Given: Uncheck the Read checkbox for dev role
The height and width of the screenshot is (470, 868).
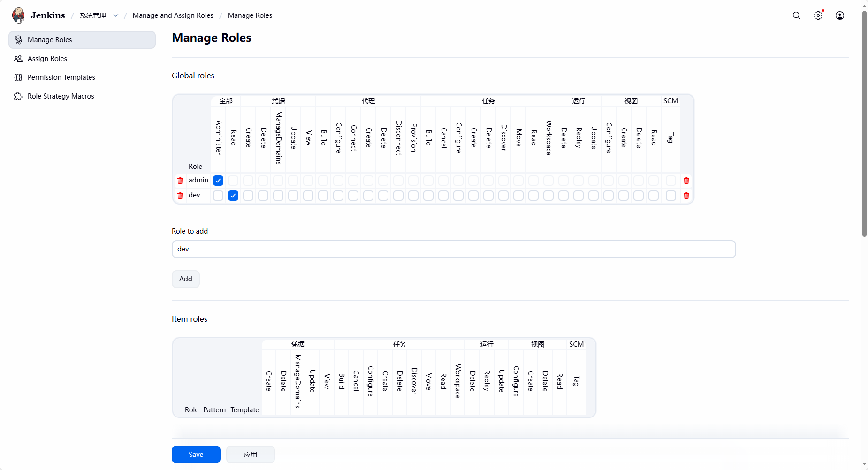Looking at the screenshot, I should (x=233, y=196).
